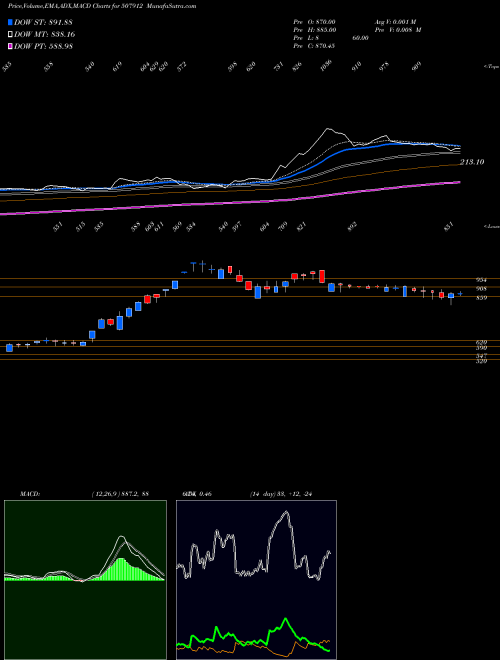500x660 pixels.
Task: Click the 629 price level label
Action: [x=481, y=343]
